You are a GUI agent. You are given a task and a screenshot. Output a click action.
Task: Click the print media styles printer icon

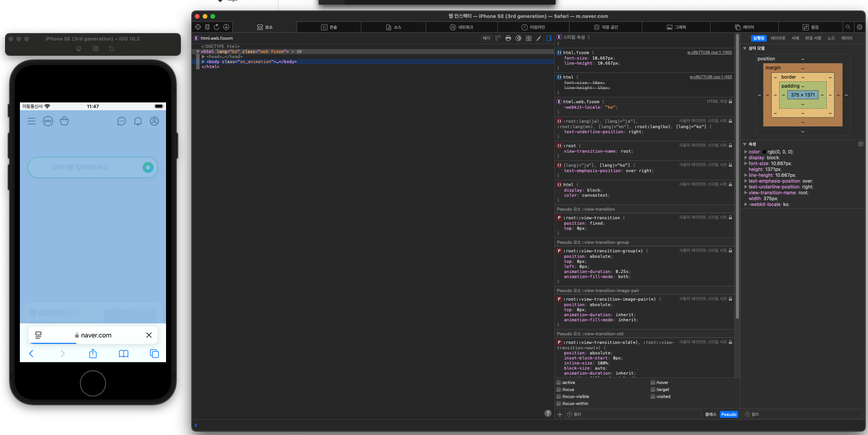click(x=508, y=38)
